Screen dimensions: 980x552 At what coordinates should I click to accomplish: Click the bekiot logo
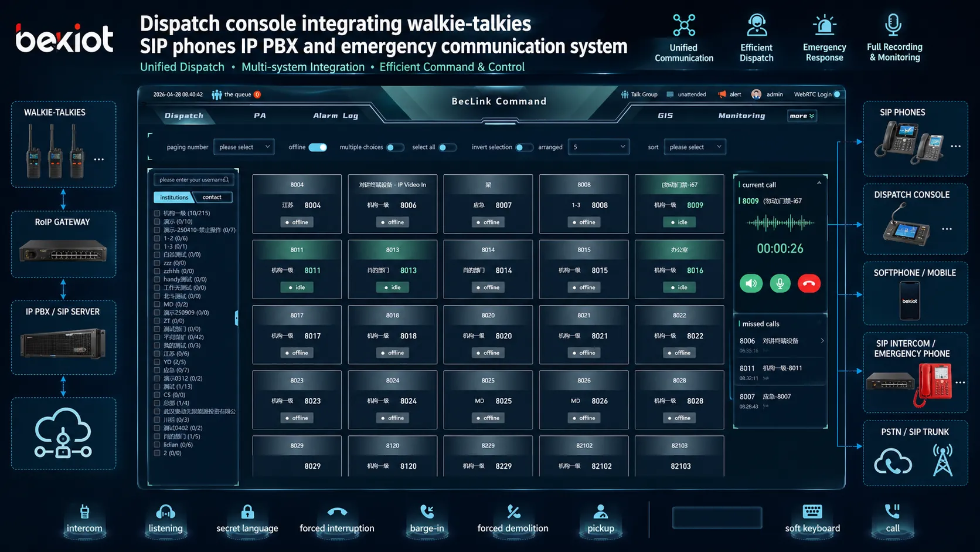(x=64, y=39)
